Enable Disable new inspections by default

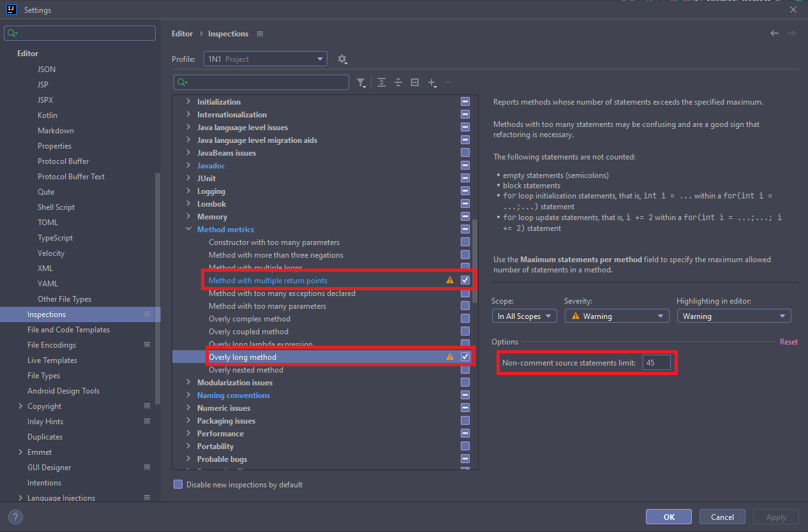click(x=178, y=485)
